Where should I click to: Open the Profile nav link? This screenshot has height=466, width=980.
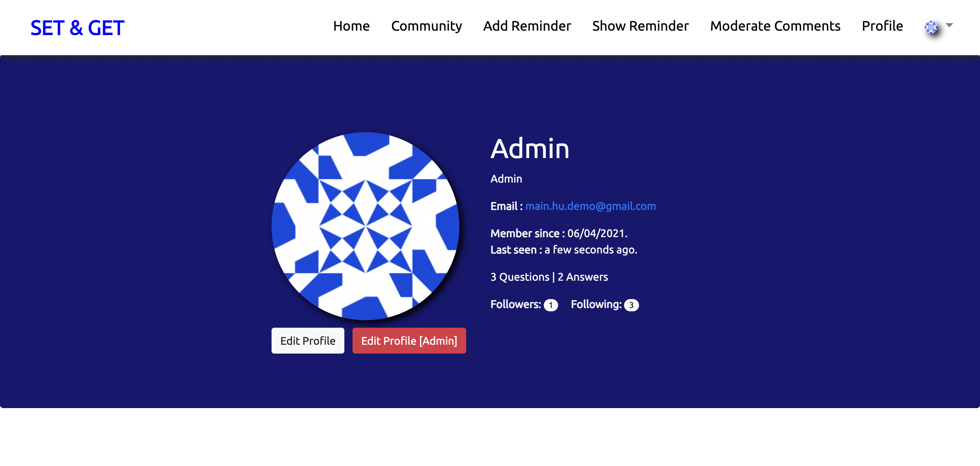tap(882, 26)
